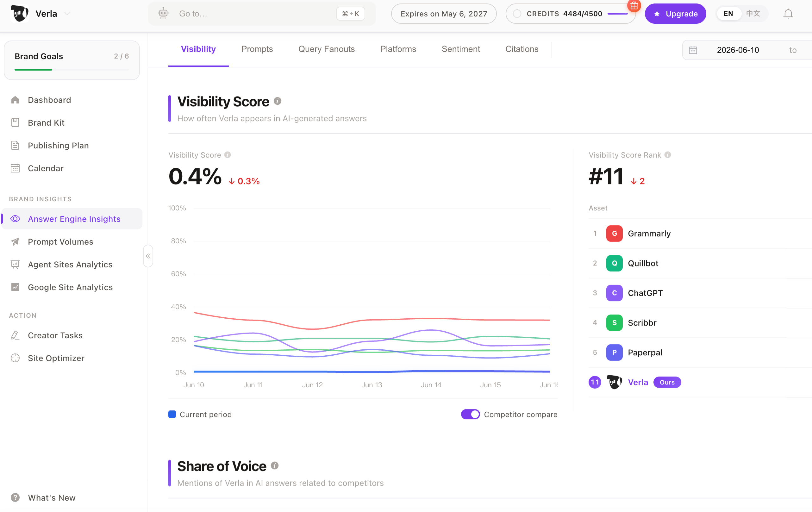Click the 0.4% visibility score value
This screenshot has width=812, height=512.
[x=195, y=176]
